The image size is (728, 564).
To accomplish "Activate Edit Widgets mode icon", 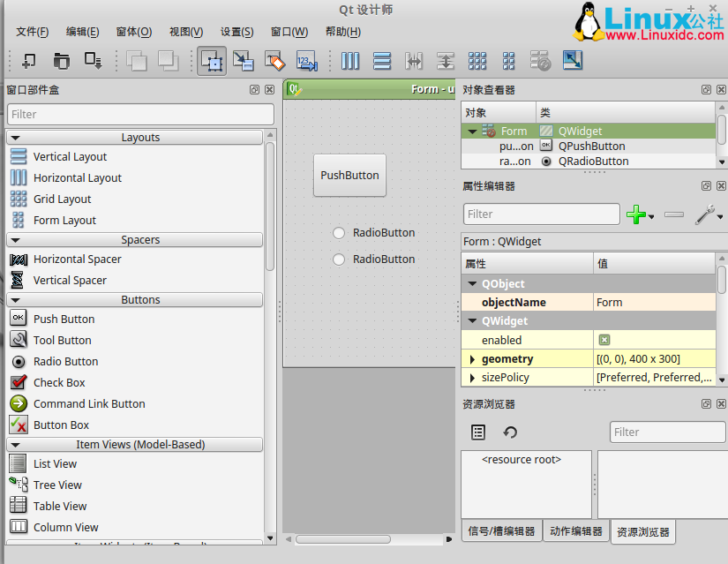I will pos(212,61).
